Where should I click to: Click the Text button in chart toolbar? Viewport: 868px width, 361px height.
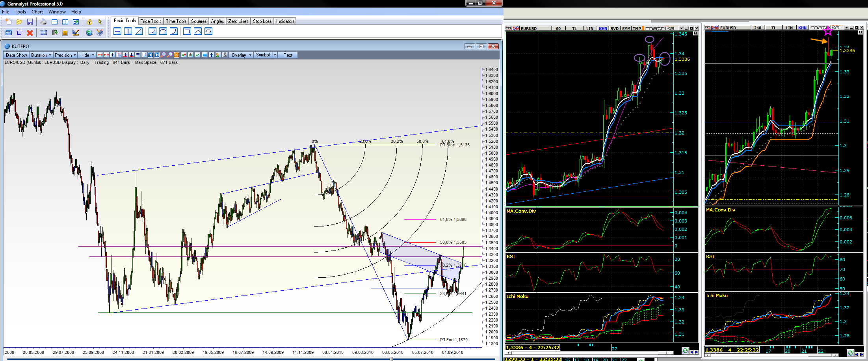click(x=288, y=55)
